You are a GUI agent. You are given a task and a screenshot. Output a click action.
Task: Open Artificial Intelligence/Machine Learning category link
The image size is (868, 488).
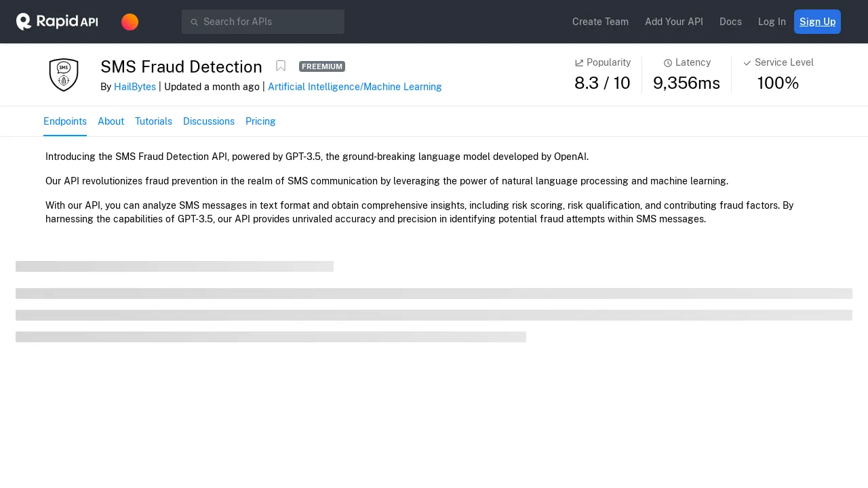click(355, 87)
